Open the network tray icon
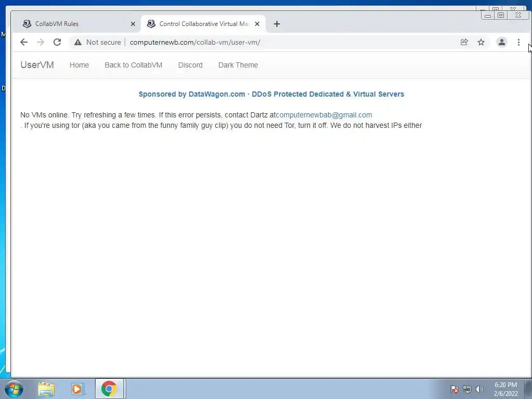 [x=467, y=389]
